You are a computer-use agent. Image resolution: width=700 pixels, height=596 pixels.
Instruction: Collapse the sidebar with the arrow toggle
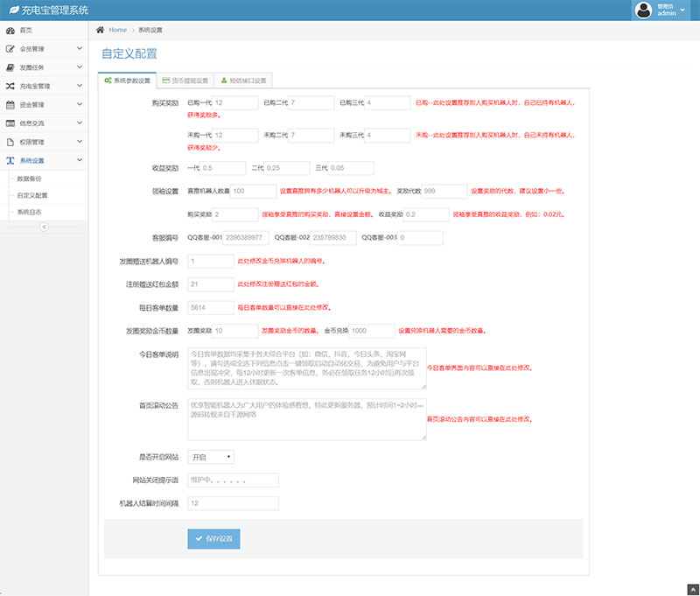[x=44, y=228]
